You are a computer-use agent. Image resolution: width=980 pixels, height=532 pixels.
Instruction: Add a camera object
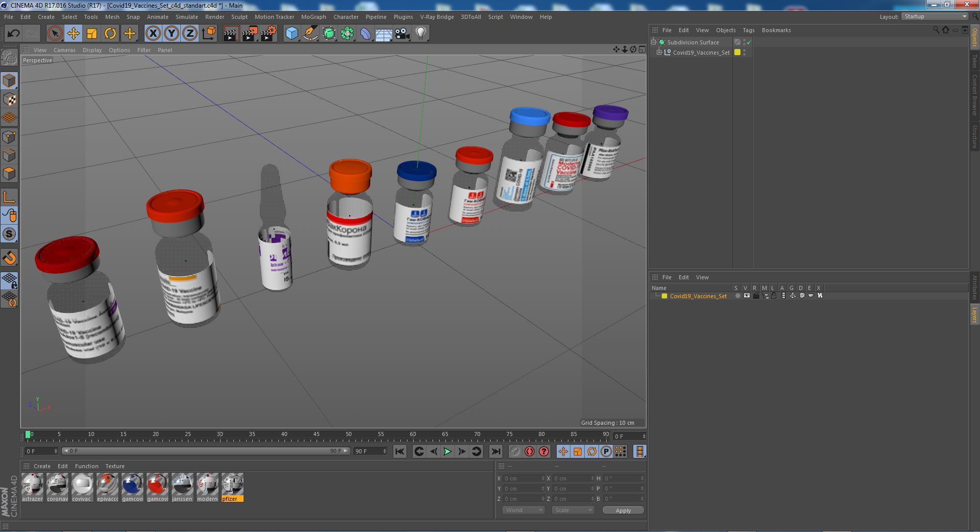click(402, 34)
